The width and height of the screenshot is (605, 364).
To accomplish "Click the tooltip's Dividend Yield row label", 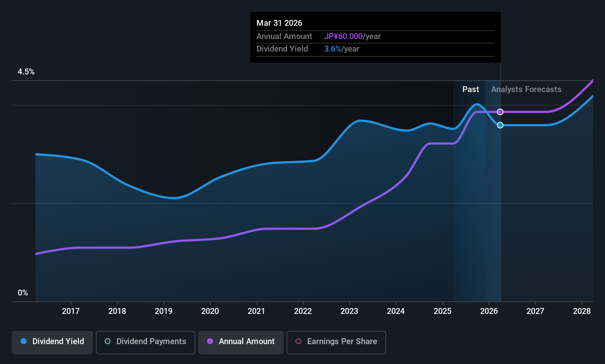I will click(282, 49).
